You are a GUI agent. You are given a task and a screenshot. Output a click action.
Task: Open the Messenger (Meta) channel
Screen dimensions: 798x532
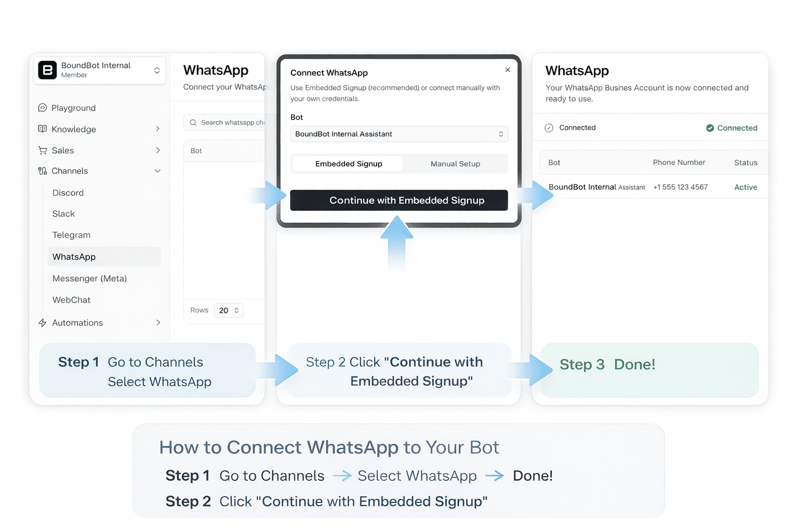(89, 278)
